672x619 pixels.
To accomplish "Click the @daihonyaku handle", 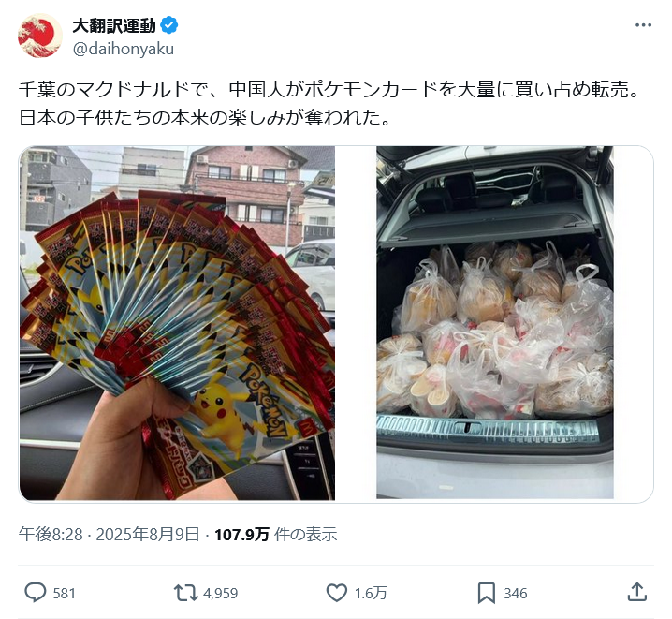I will pos(124,49).
